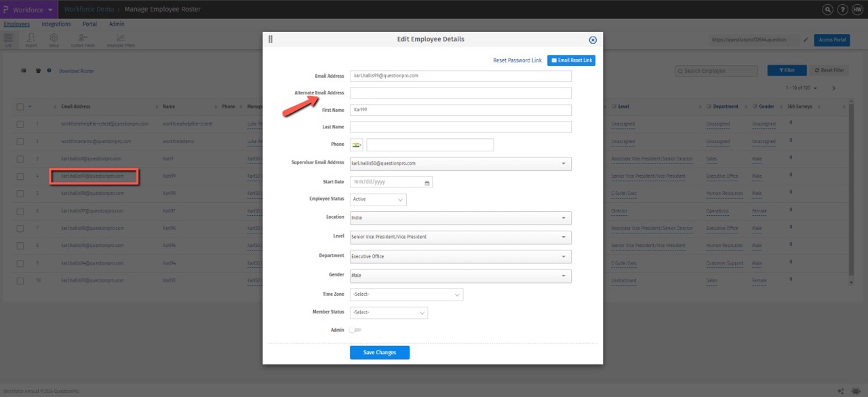This screenshot has width=868, height=397.
Task: Select the Import icon in the toolbar
Action: (x=31, y=39)
